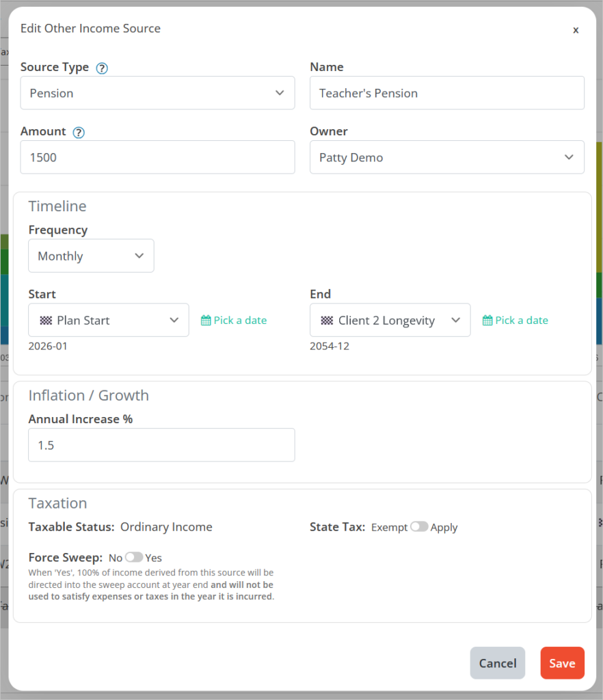Expand the End Client 2 Longevity dropdown

pyautogui.click(x=390, y=321)
